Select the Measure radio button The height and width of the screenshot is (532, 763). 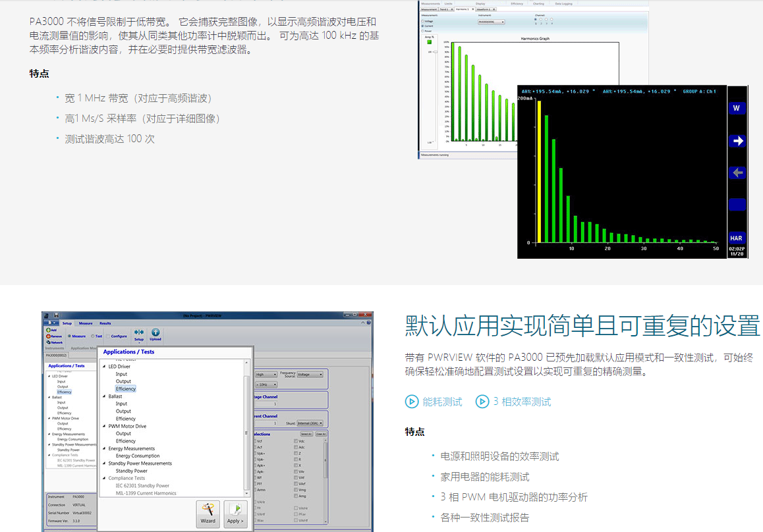point(70,336)
